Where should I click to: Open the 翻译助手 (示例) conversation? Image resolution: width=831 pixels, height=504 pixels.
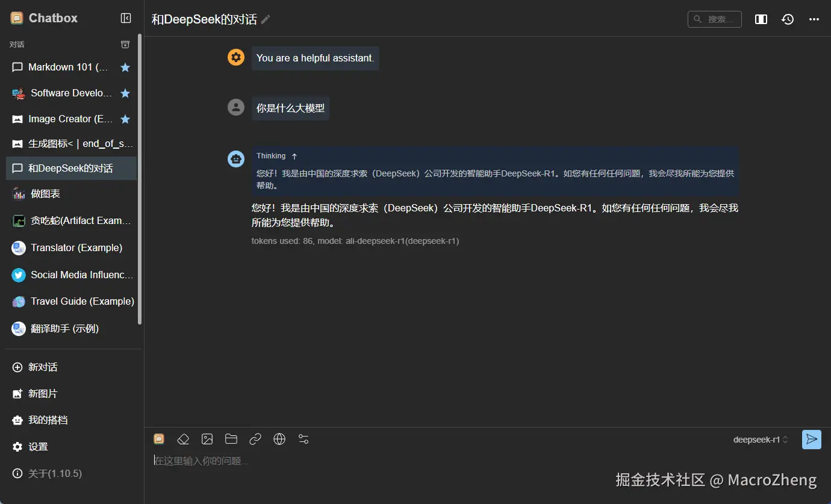click(71, 328)
